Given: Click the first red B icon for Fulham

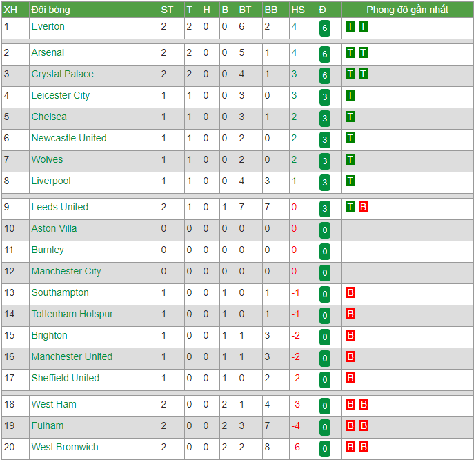Looking at the screenshot, I should [x=350, y=425].
